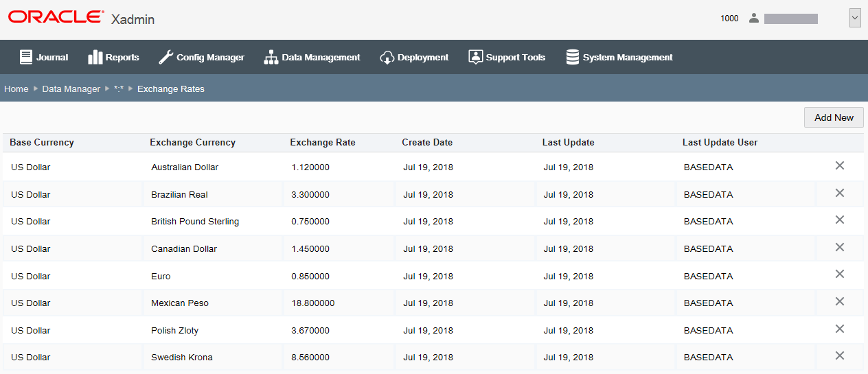868x374 pixels.
Task: Click the 8.560000 exchange rate value
Action: [310, 357]
